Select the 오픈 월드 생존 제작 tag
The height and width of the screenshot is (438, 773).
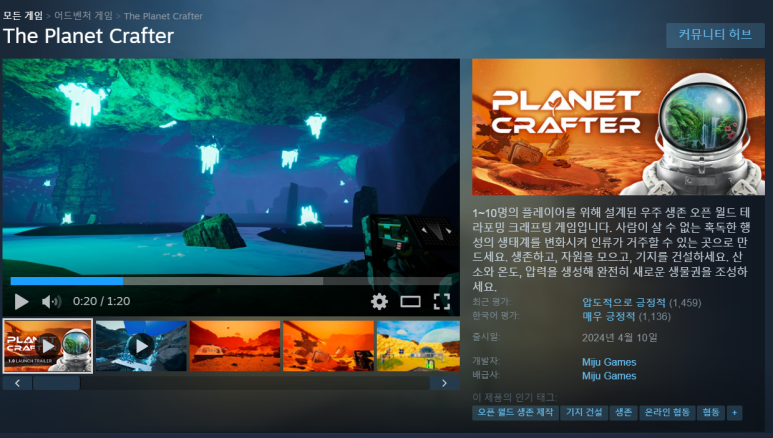tap(515, 412)
